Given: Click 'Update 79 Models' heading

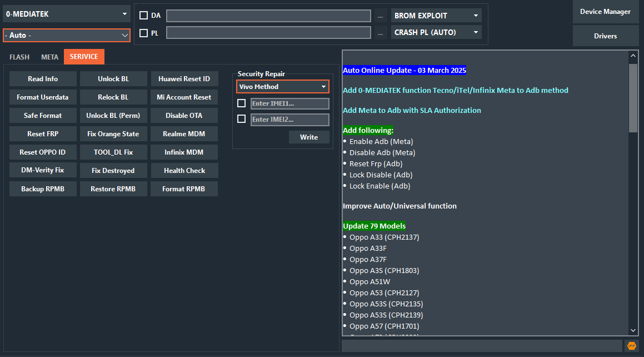Looking at the screenshot, I should 374,226.
